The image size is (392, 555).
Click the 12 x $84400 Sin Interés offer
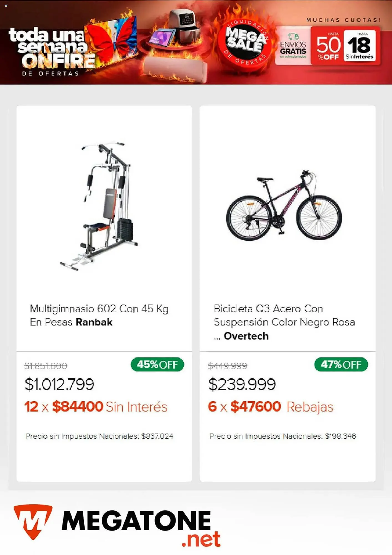pos(96,407)
